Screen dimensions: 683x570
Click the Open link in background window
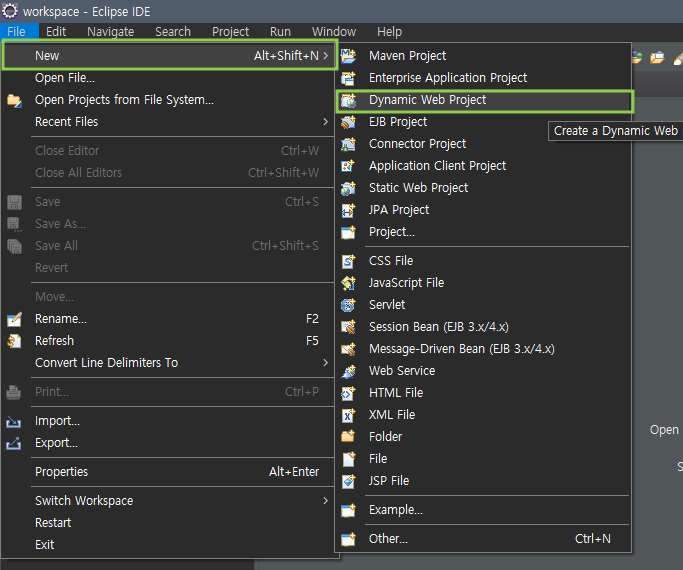pyautogui.click(x=664, y=430)
